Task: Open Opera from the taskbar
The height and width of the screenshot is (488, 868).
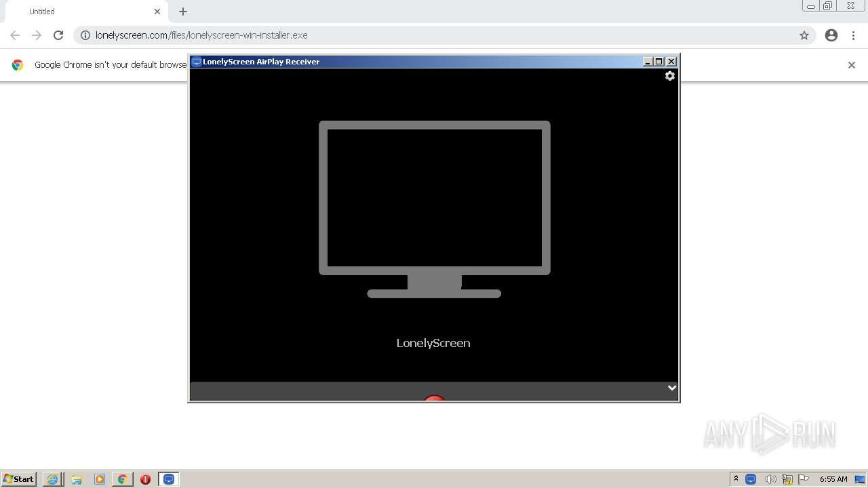Action: 145,479
